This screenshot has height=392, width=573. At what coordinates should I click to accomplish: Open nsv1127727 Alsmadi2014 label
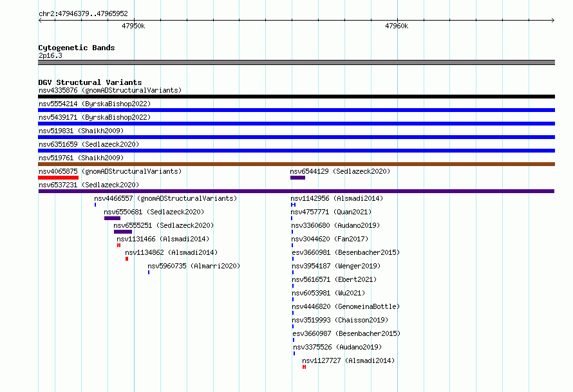[x=348, y=360]
